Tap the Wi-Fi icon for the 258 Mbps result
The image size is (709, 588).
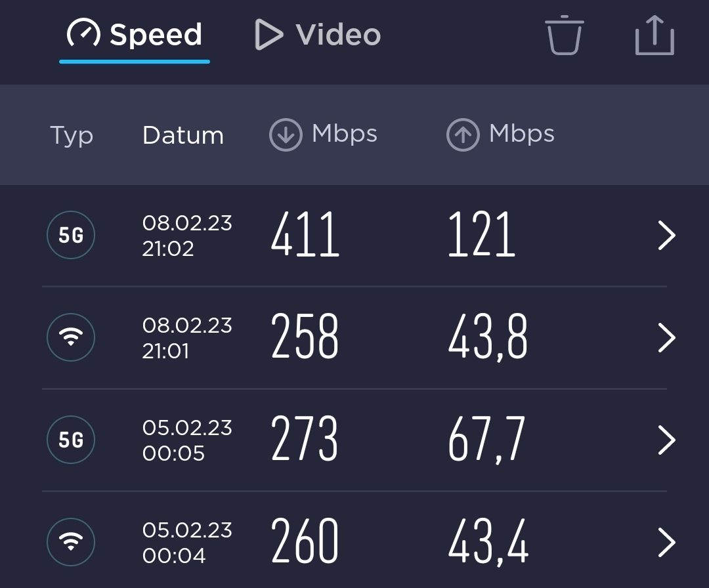(71, 337)
